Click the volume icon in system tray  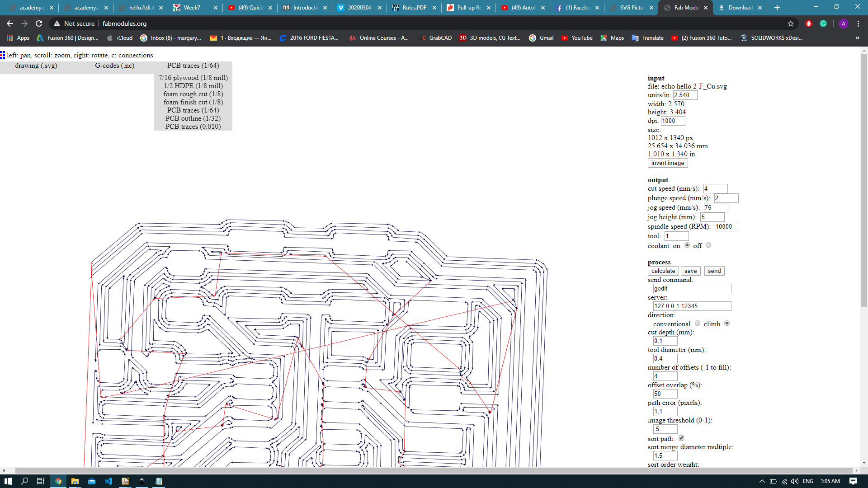pyautogui.click(x=794, y=481)
